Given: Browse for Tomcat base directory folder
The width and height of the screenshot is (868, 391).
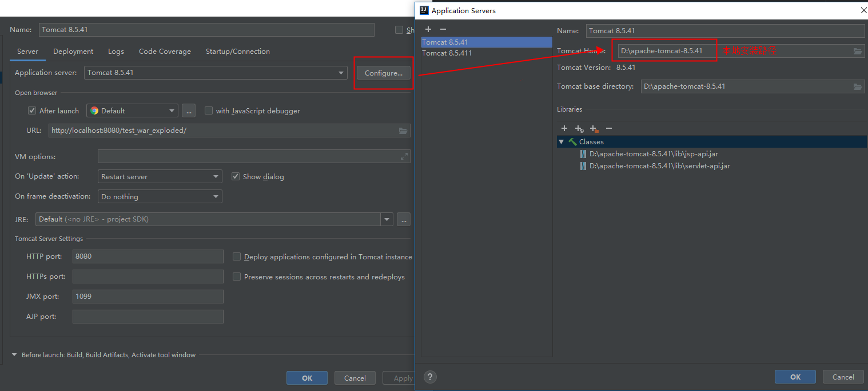Looking at the screenshot, I should coord(858,86).
